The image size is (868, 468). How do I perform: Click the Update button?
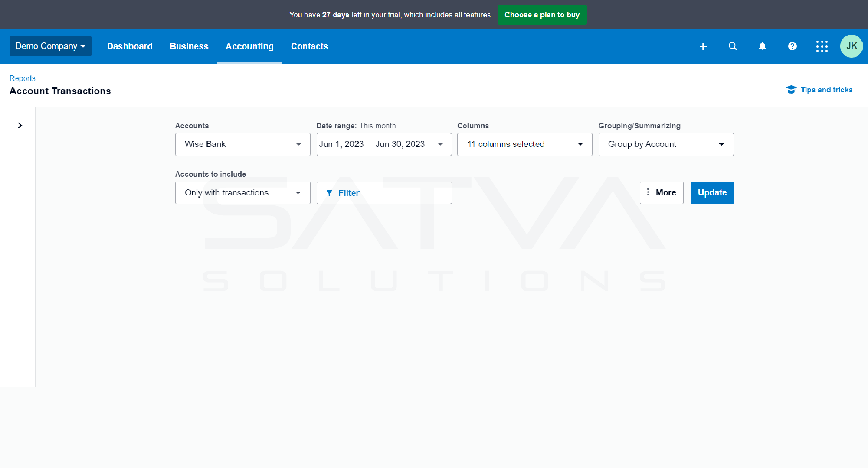(x=712, y=193)
